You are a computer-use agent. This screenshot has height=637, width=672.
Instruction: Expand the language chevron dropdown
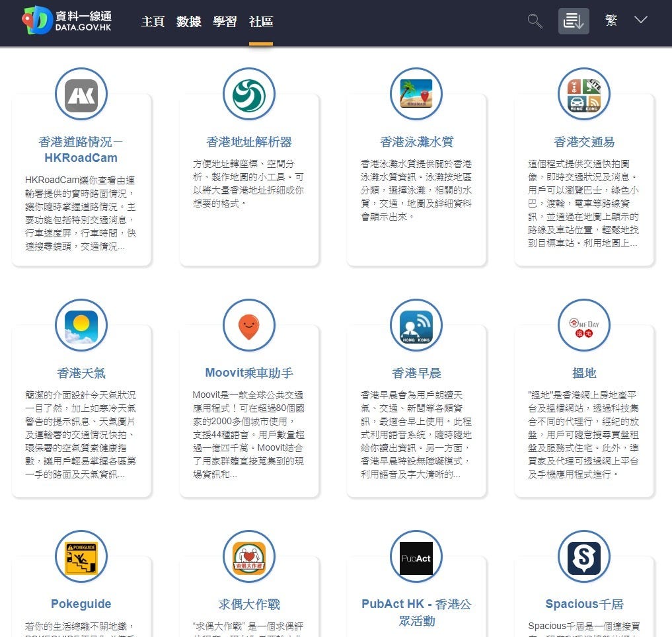coord(641,20)
